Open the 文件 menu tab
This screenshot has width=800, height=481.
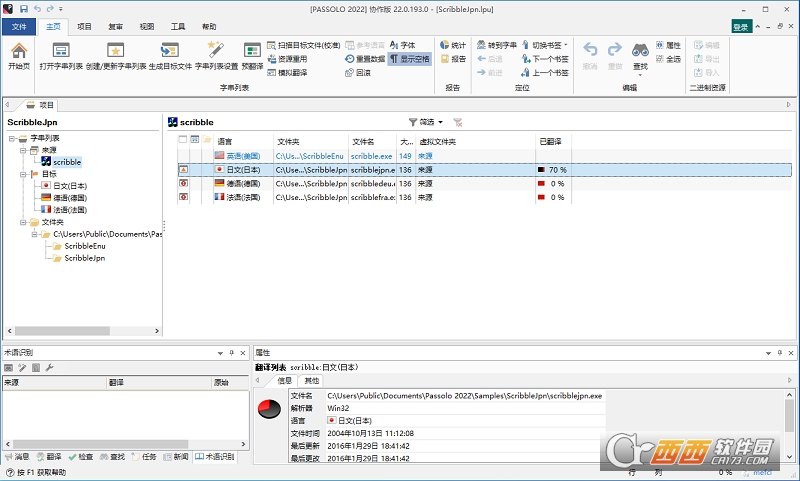click(x=19, y=27)
